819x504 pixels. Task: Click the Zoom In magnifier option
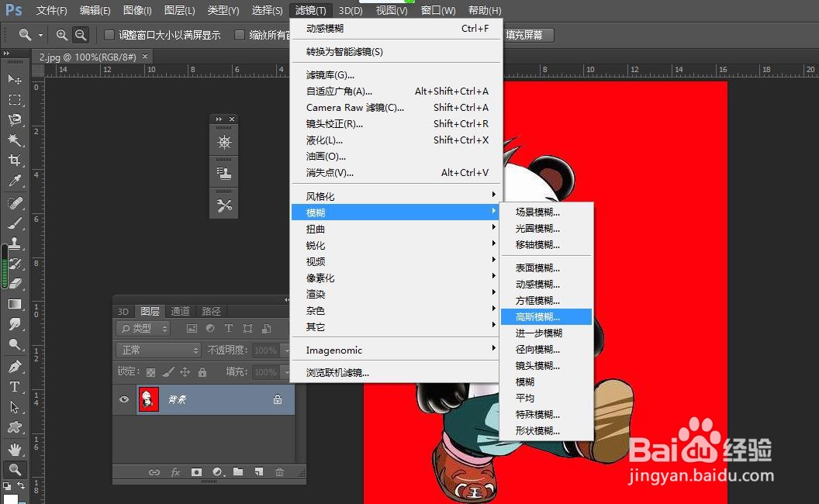[61, 35]
